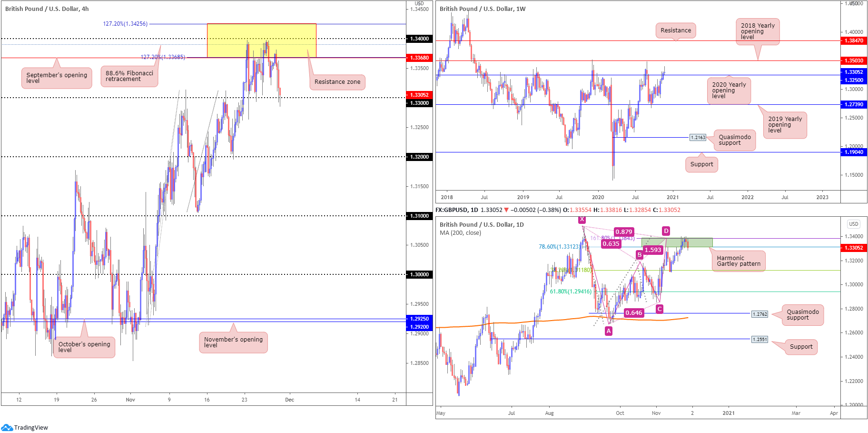
Task: Click the blue 1.29200 price label
Action: click(419, 327)
